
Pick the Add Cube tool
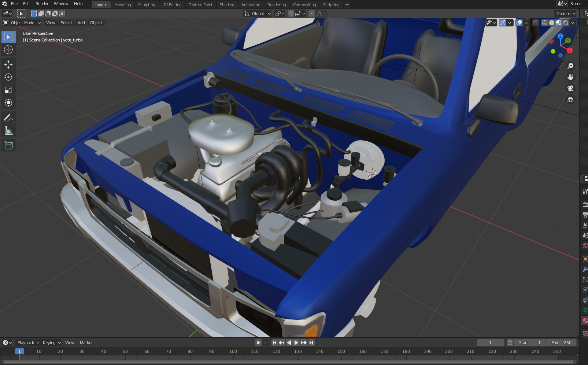[8, 146]
